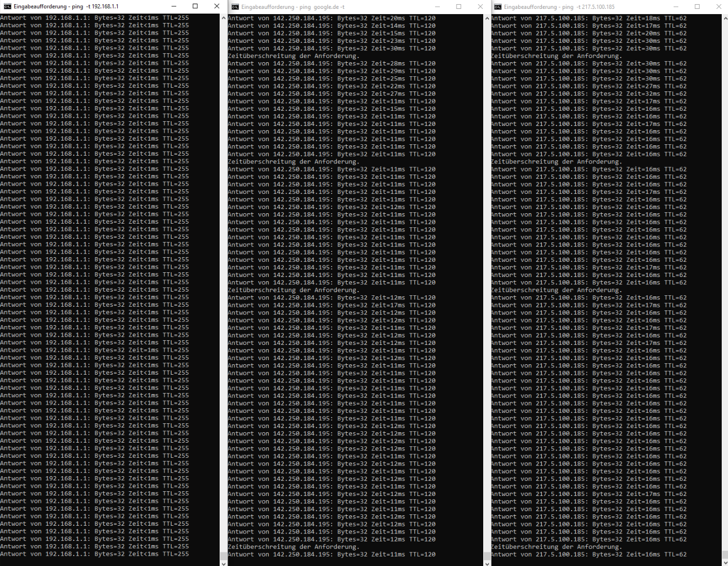The height and width of the screenshot is (566, 728).
Task: Click the 217.5.100.185 reply line with Zeit=32ms
Action: [589, 94]
